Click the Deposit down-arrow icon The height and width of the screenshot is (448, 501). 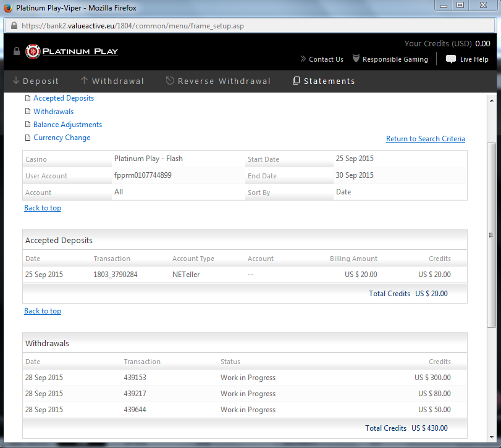pyautogui.click(x=16, y=80)
